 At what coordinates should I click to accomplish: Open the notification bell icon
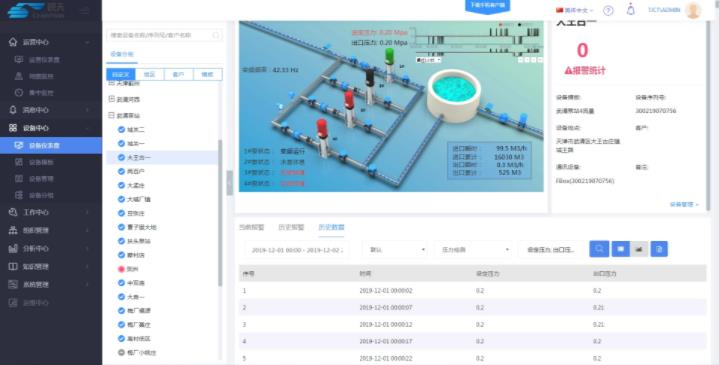(631, 10)
